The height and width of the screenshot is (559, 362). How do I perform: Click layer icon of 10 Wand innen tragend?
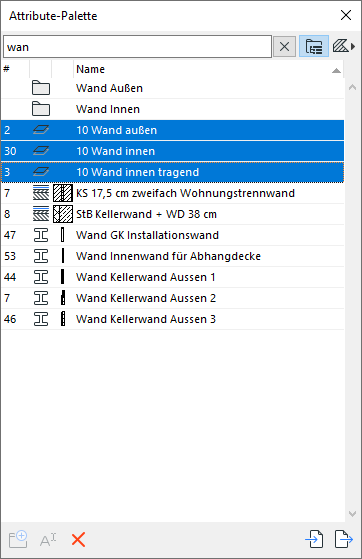pyautogui.click(x=41, y=172)
